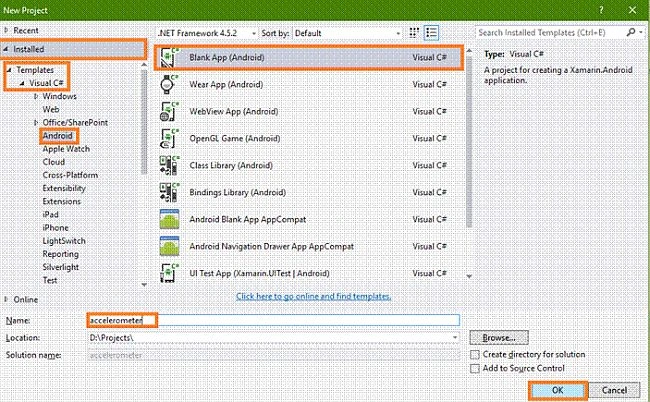Image resolution: width=650 pixels, height=402 pixels.
Task: Select the Extensions category
Action: point(62,202)
